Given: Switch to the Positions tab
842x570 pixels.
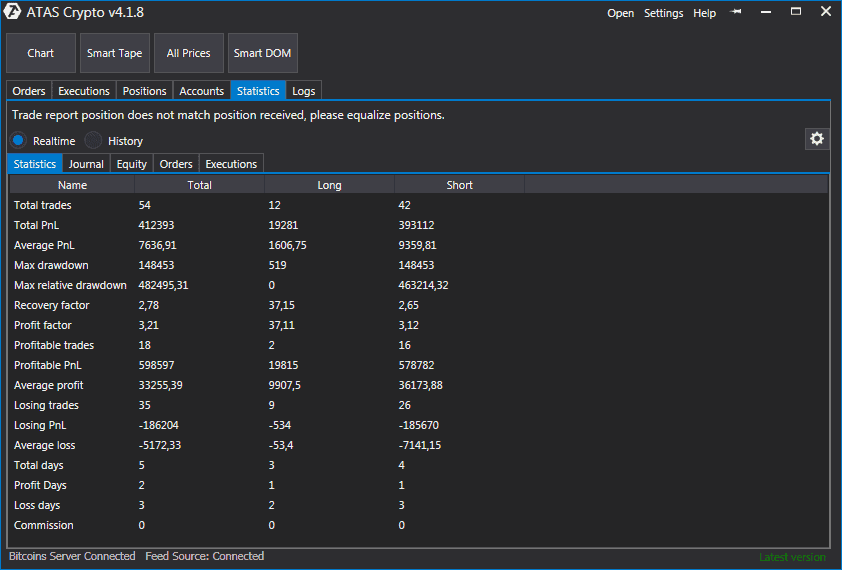Looking at the screenshot, I should click(x=144, y=91).
